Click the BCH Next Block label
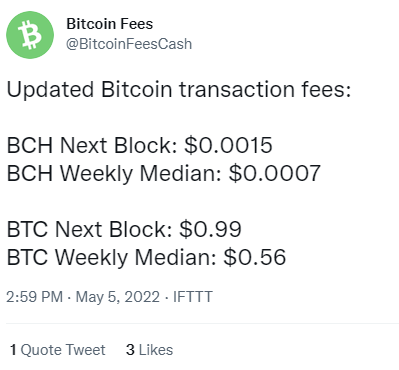The width and height of the screenshot is (399, 370). pyautogui.click(x=92, y=145)
